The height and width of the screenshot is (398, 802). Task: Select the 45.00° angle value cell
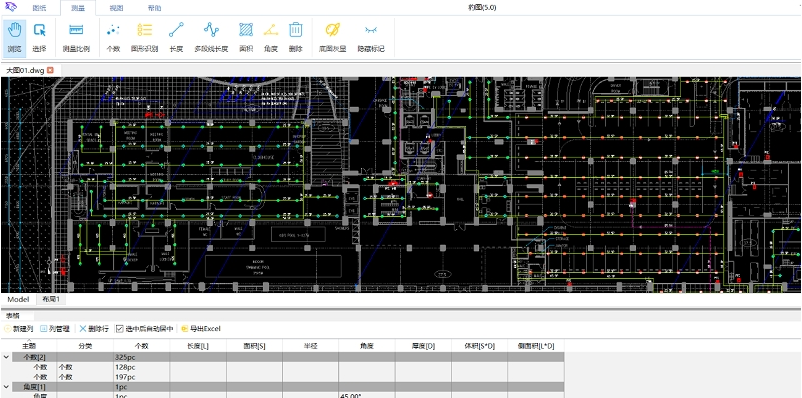pos(367,395)
